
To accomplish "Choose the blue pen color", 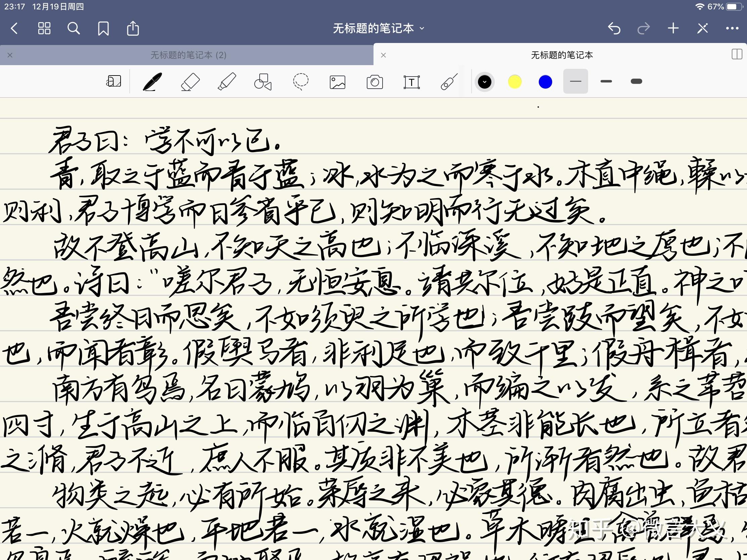I will point(545,82).
